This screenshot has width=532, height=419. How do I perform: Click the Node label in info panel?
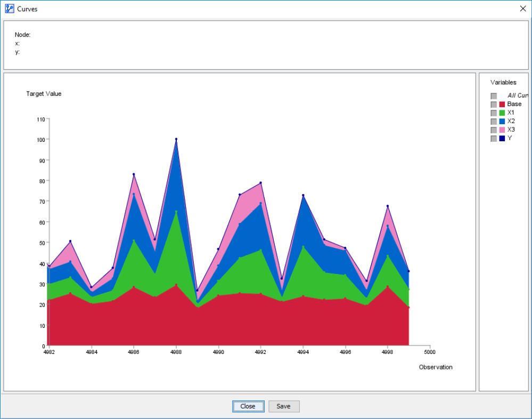pyautogui.click(x=22, y=35)
